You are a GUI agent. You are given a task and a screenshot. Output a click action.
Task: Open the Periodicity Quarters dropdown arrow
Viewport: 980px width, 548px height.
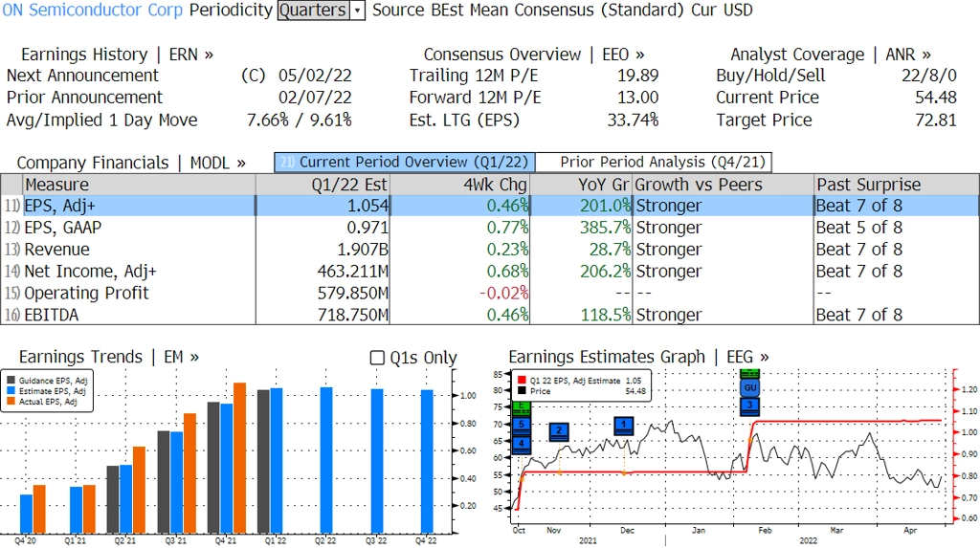click(x=358, y=11)
